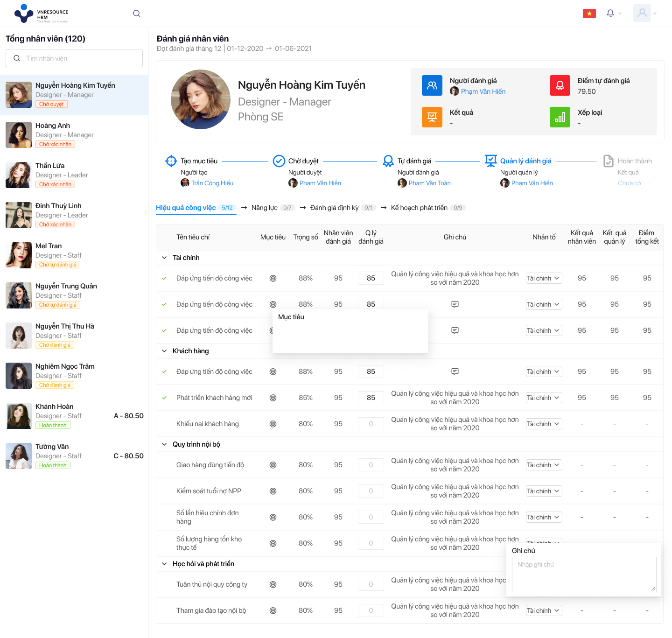Click the Quản lý đánh giá step icon
This screenshot has height=638, width=672.
pyautogui.click(x=490, y=161)
